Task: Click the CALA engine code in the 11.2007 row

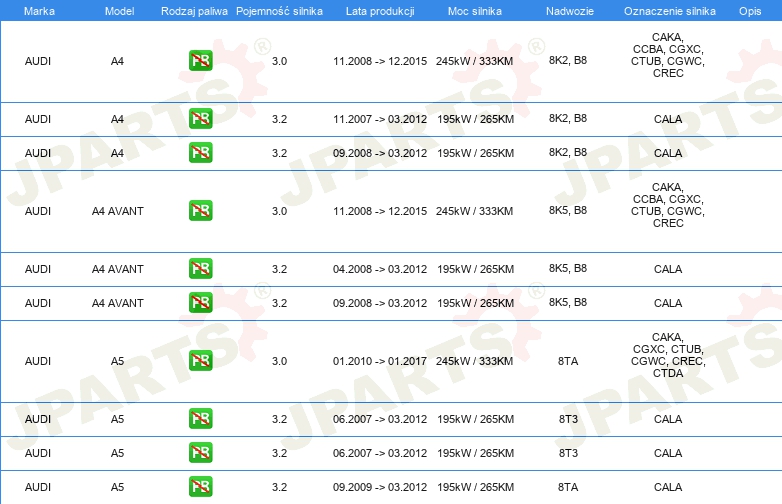Action: [668, 119]
